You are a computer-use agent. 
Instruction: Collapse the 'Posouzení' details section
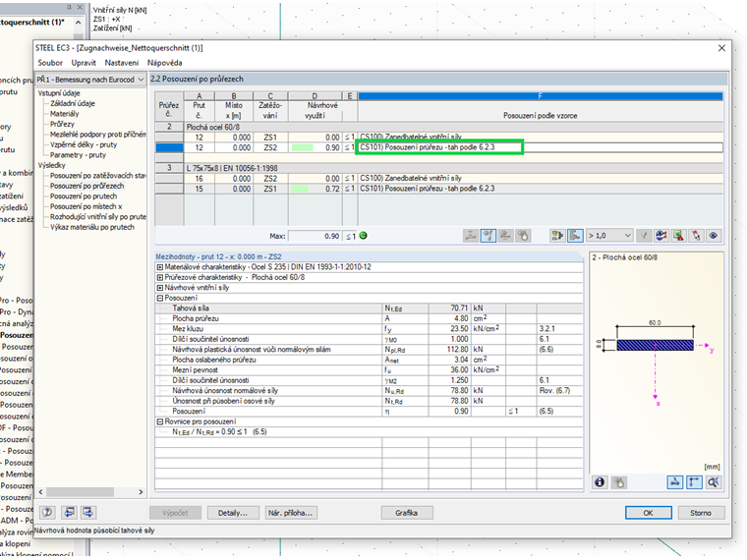coord(160,298)
